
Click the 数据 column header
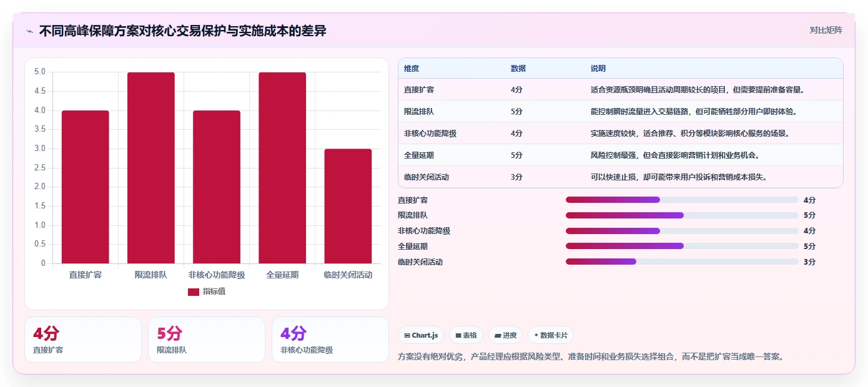click(x=518, y=68)
